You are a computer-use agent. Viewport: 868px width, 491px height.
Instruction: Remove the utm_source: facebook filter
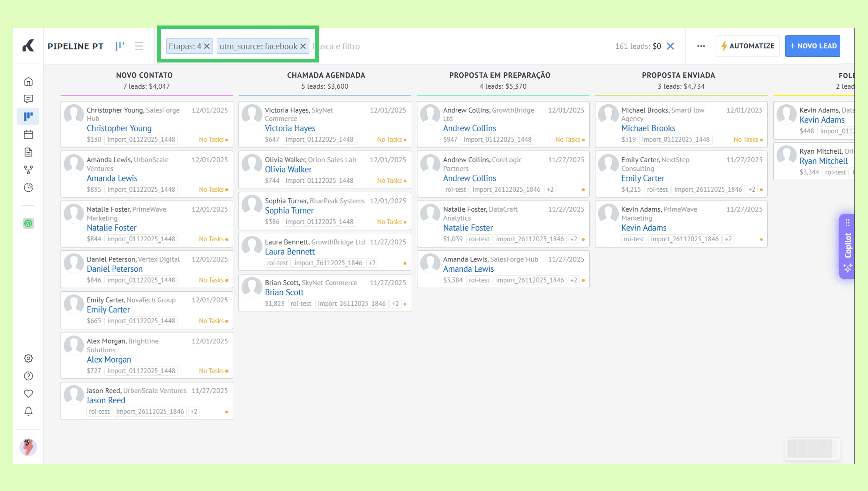point(303,46)
